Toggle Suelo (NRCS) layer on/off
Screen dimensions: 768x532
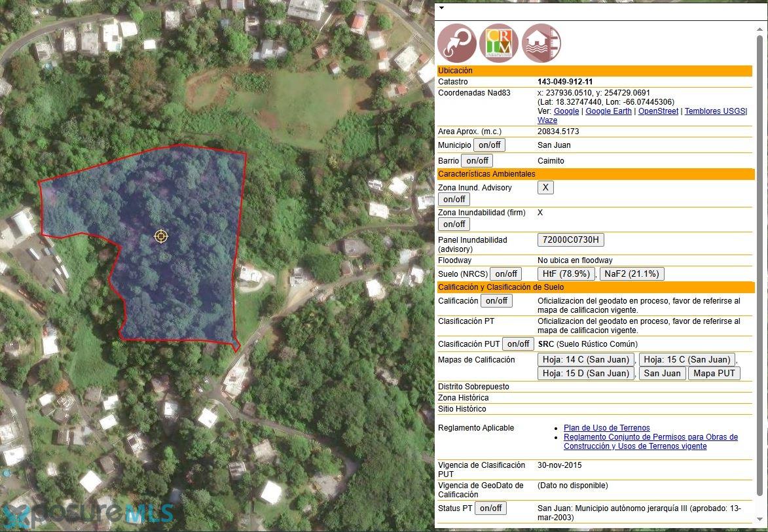point(505,274)
